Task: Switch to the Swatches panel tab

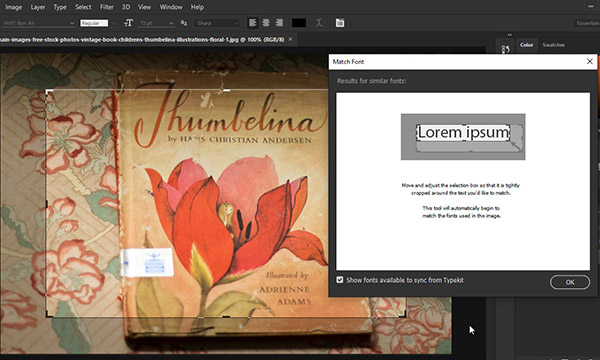Action: click(553, 45)
